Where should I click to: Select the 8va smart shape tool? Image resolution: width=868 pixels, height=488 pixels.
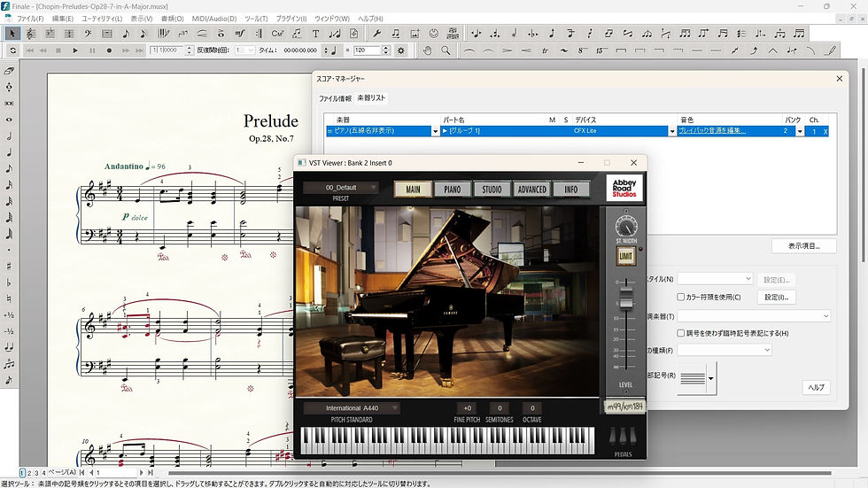tap(583, 50)
